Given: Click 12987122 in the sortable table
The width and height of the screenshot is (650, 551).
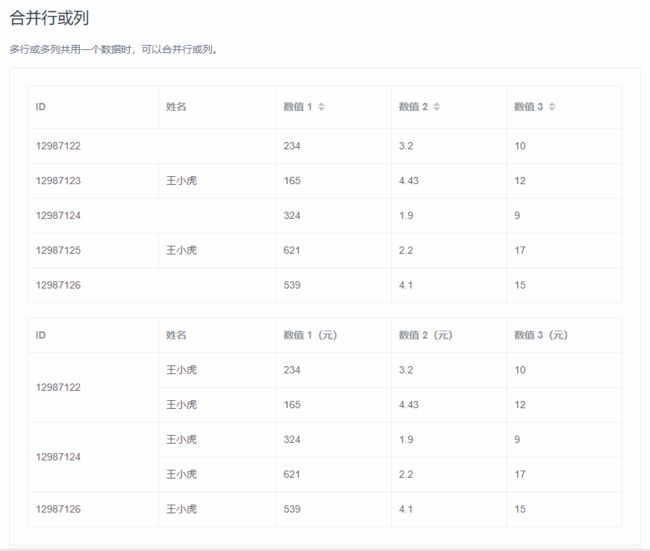Looking at the screenshot, I should coord(58,146).
